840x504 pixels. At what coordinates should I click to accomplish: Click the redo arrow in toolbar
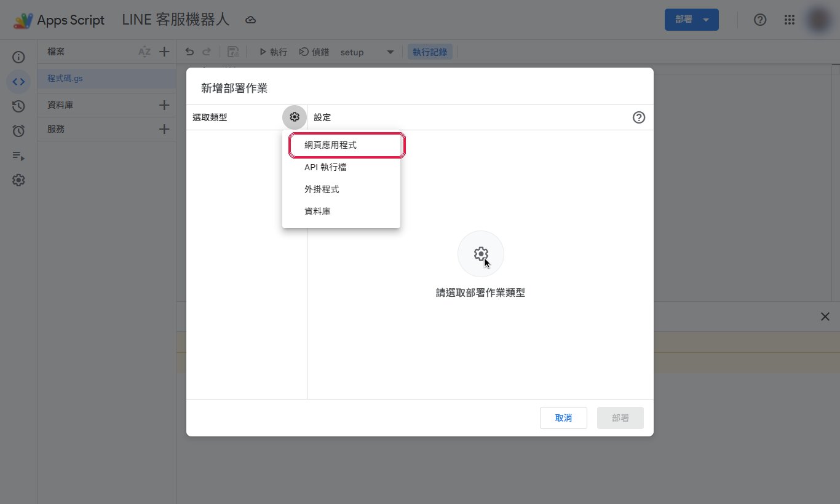[207, 52]
